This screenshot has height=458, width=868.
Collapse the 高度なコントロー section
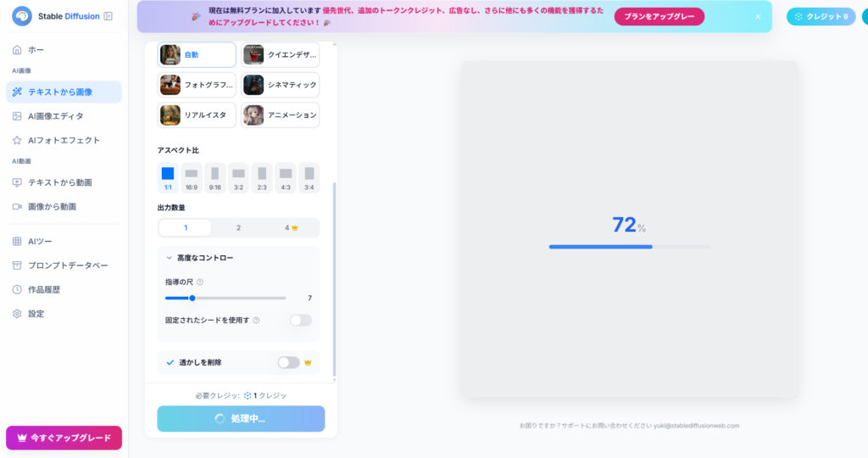coord(170,258)
